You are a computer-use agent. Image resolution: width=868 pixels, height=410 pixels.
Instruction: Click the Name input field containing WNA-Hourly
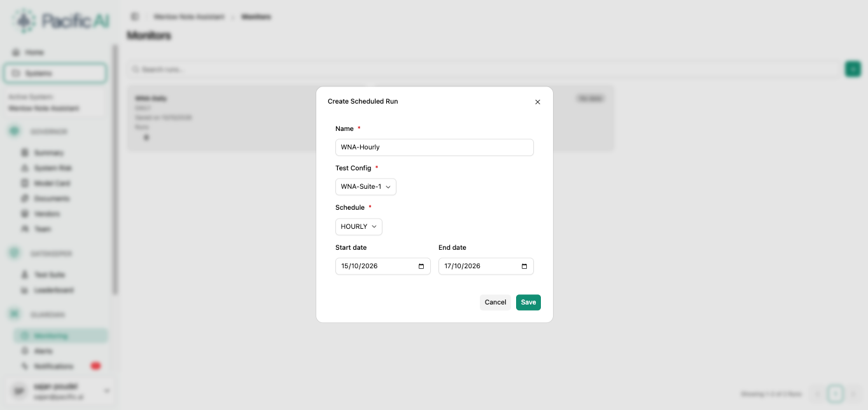tap(435, 147)
